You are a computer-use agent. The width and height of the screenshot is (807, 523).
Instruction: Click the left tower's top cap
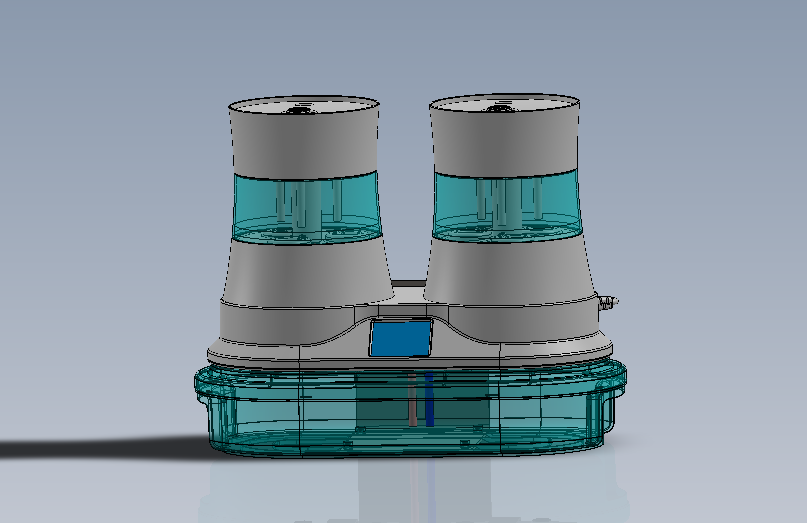[304, 105]
